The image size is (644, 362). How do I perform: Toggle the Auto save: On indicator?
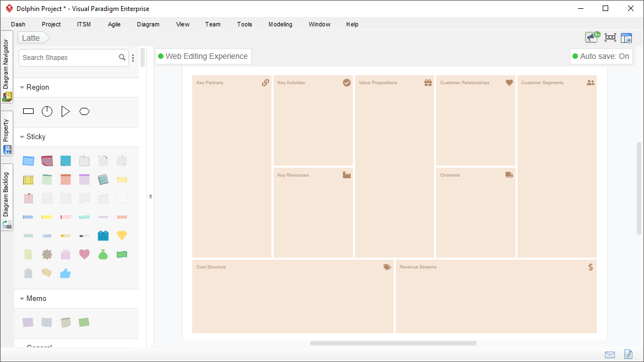click(x=601, y=56)
